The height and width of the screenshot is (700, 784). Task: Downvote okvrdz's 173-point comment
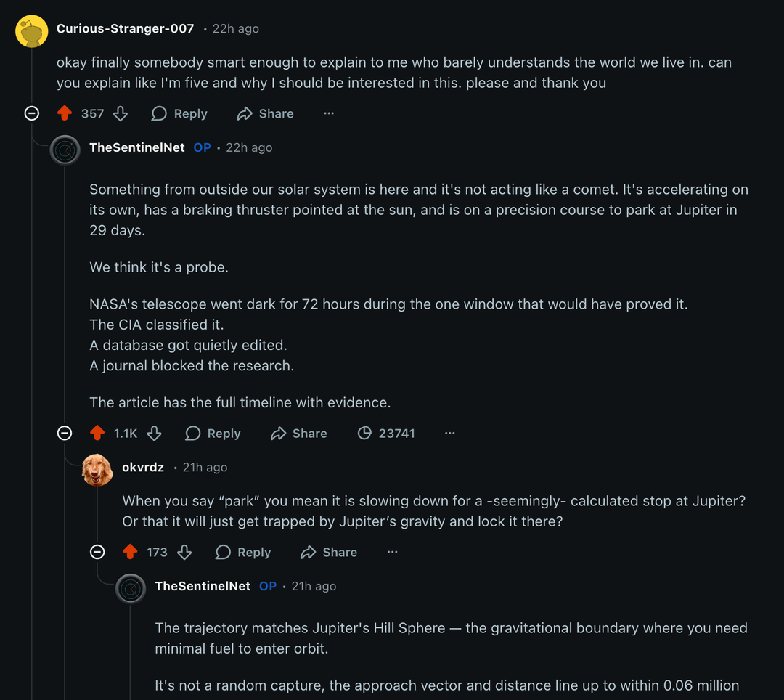click(x=184, y=552)
